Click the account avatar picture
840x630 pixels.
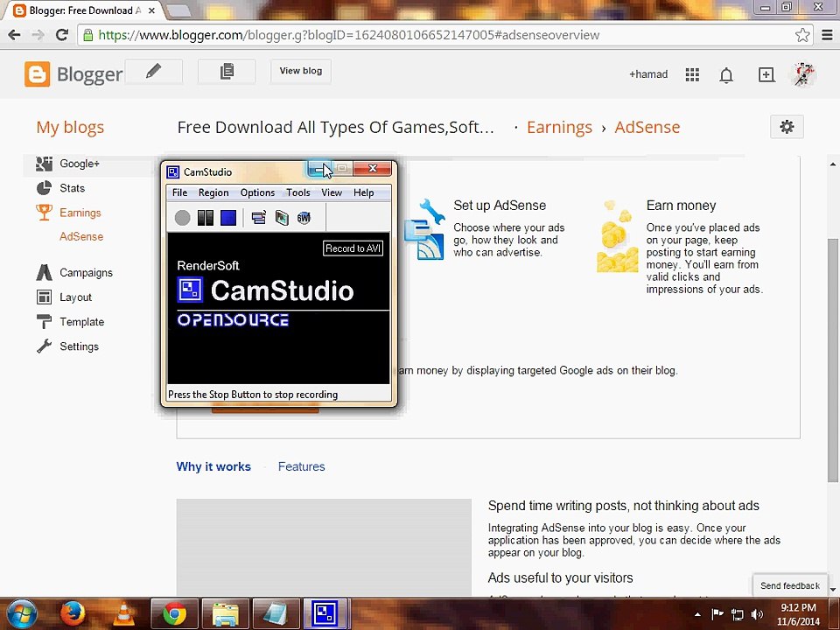pyautogui.click(x=803, y=74)
